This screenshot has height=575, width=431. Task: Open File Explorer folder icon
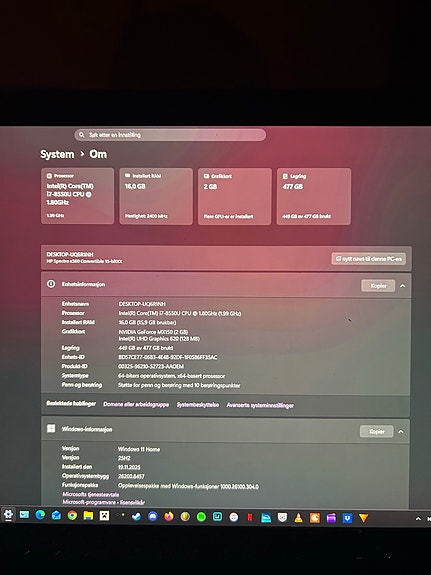pos(88,516)
